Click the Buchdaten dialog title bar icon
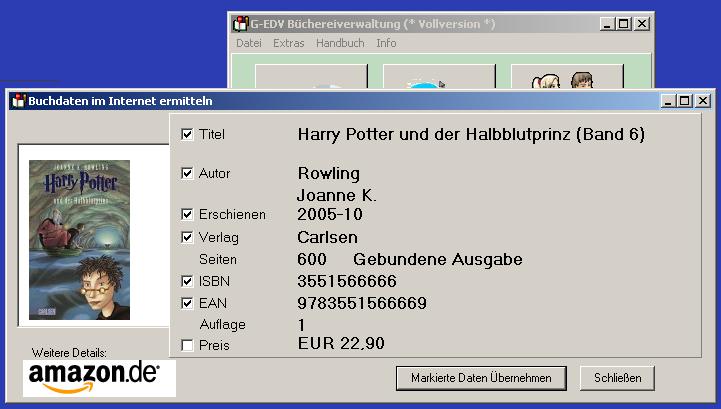This screenshot has height=409, width=721. 18,100
